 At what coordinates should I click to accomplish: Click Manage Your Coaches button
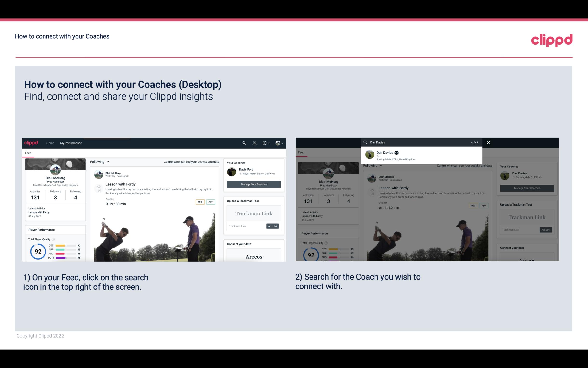[x=254, y=184]
